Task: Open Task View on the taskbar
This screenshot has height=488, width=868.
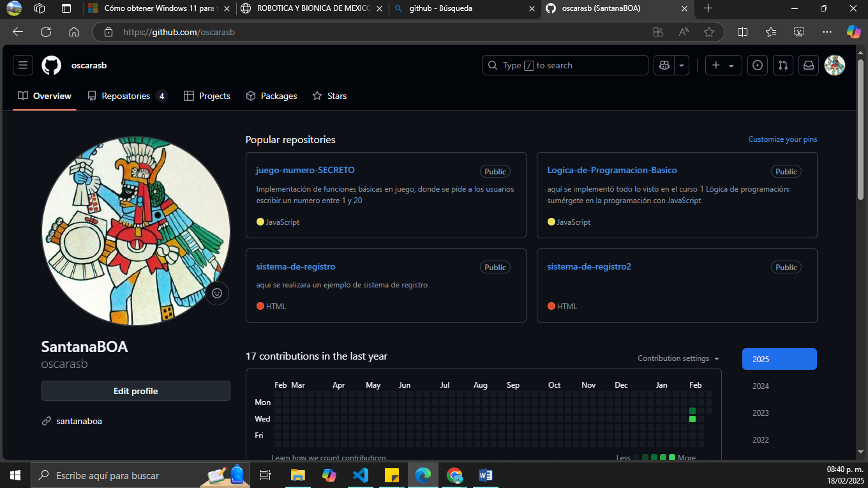Action: pos(265,475)
